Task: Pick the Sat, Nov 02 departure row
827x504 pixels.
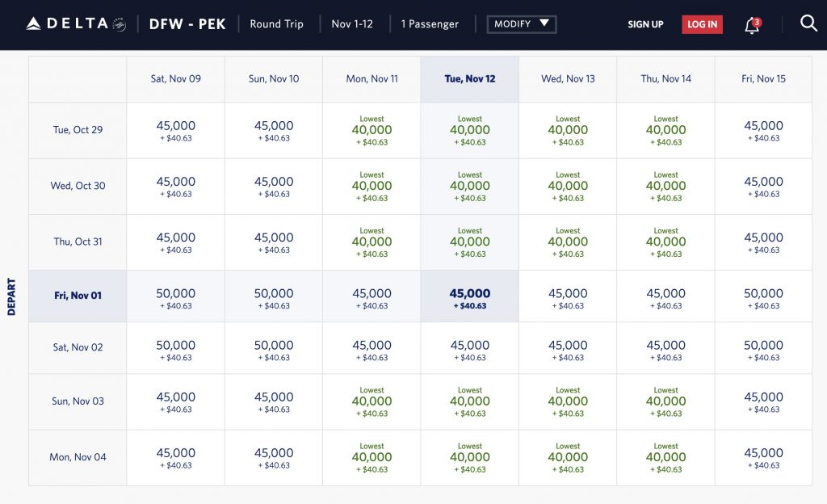Action: [x=78, y=347]
